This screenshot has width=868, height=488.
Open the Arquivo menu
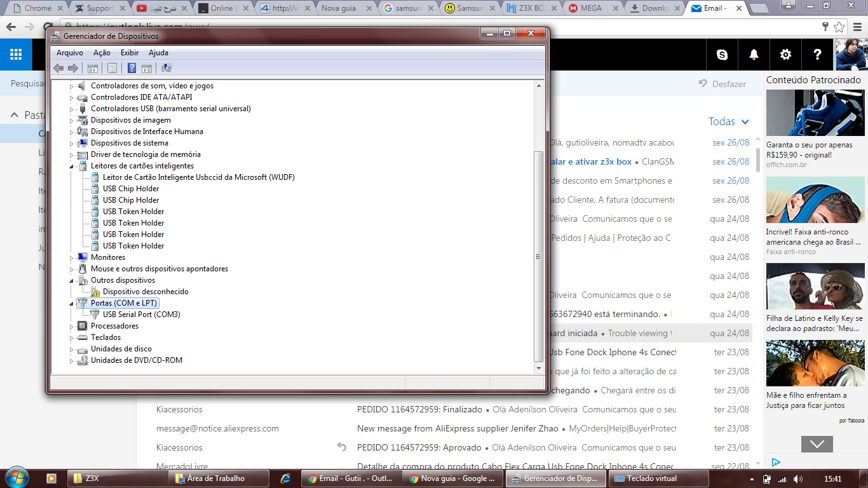click(70, 53)
